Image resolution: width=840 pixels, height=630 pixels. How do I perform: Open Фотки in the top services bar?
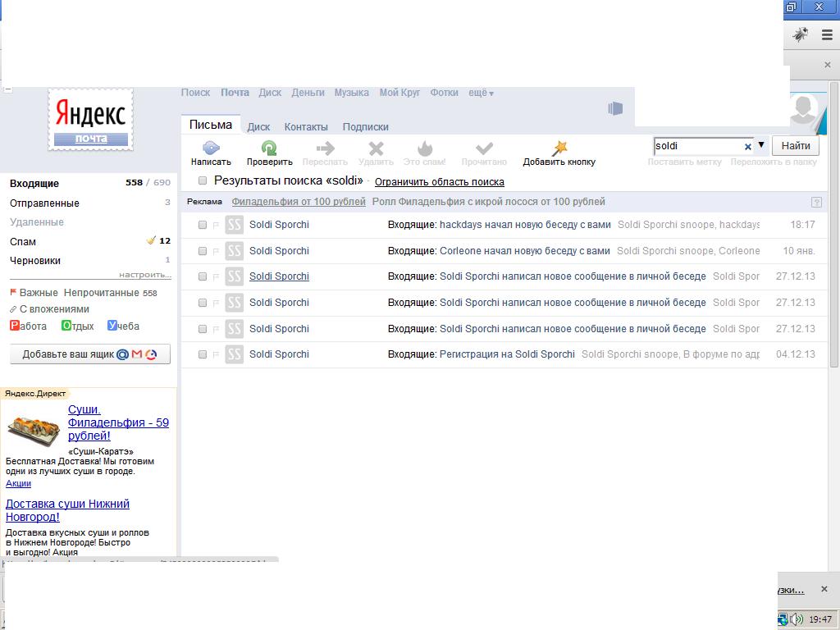pyautogui.click(x=444, y=93)
